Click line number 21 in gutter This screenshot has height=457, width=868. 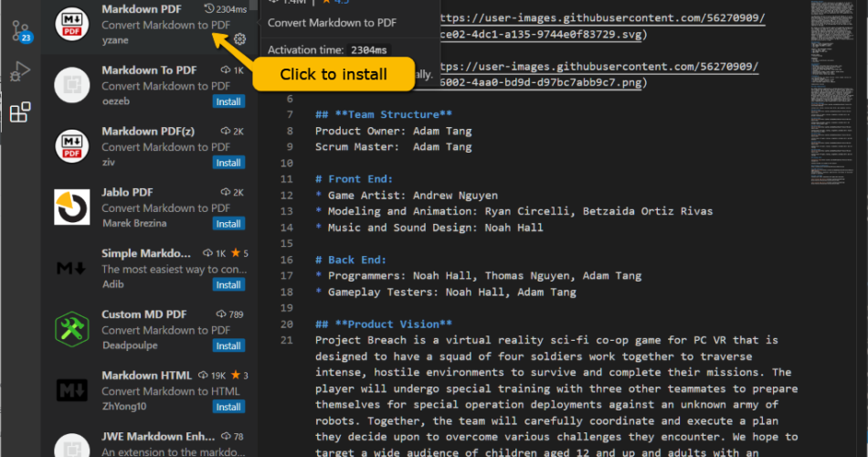286,340
